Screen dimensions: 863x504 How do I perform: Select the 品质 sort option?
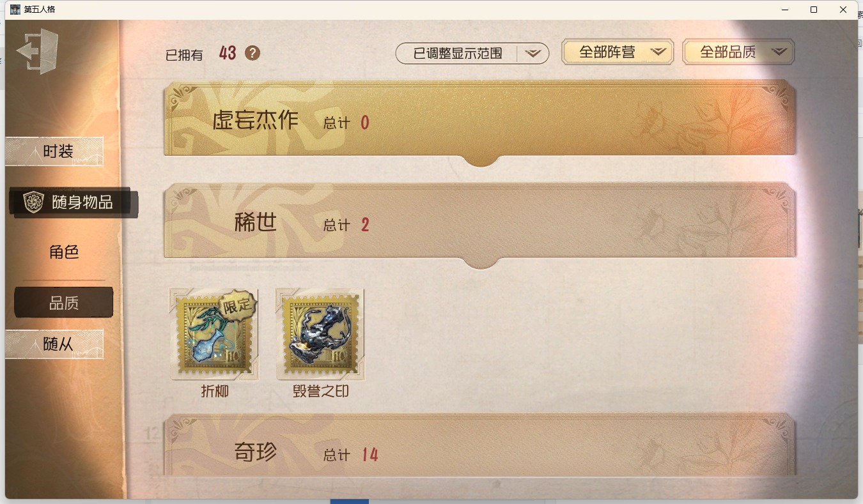(64, 303)
